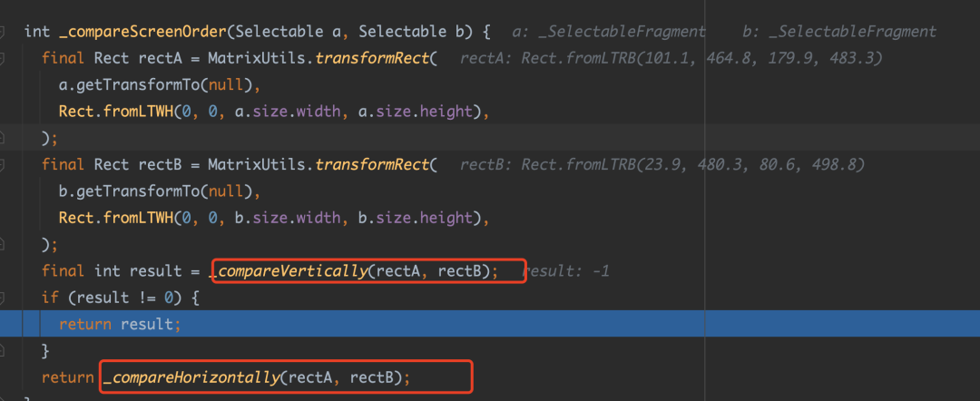
Task: Click the rectB inline Rect.fromLTRB debug hint
Action: pos(662,165)
